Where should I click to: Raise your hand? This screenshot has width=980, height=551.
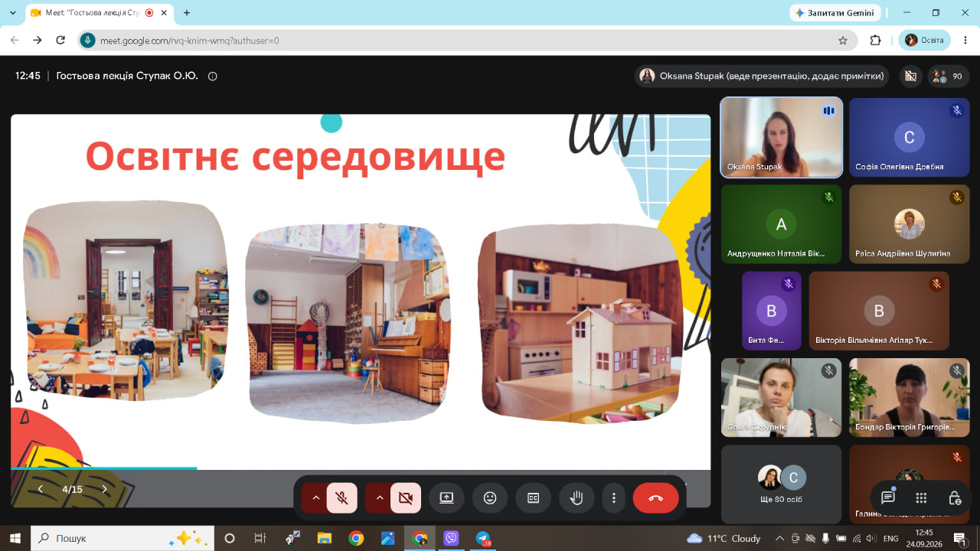(577, 498)
